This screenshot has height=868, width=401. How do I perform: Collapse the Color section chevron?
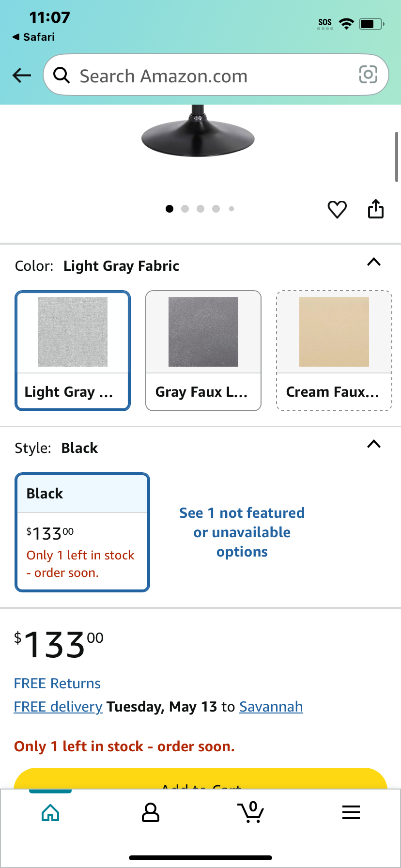pos(374,262)
